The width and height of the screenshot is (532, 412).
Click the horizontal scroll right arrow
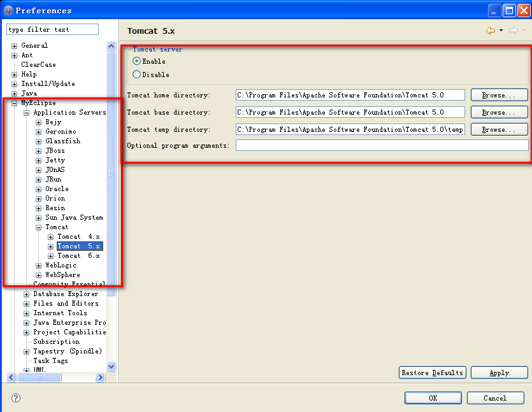pos(101,377)
